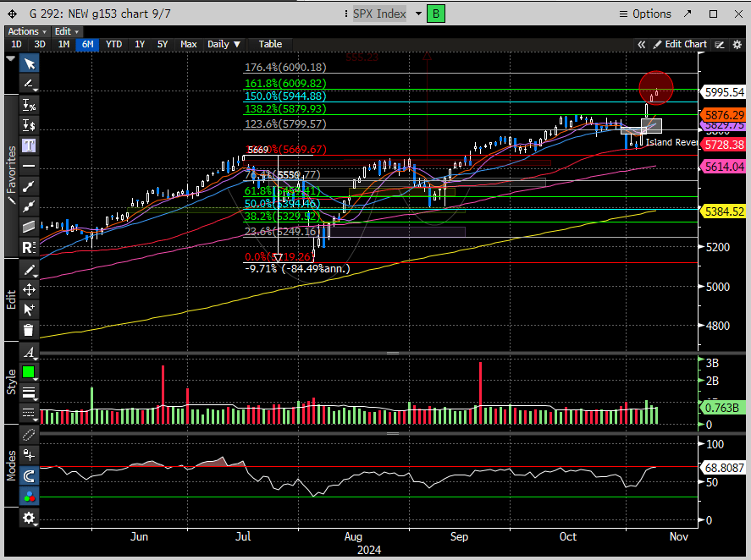This screenshot has width=751, height=560.
Task: Click the 0.763B volume label
Action: click(724, 408)
